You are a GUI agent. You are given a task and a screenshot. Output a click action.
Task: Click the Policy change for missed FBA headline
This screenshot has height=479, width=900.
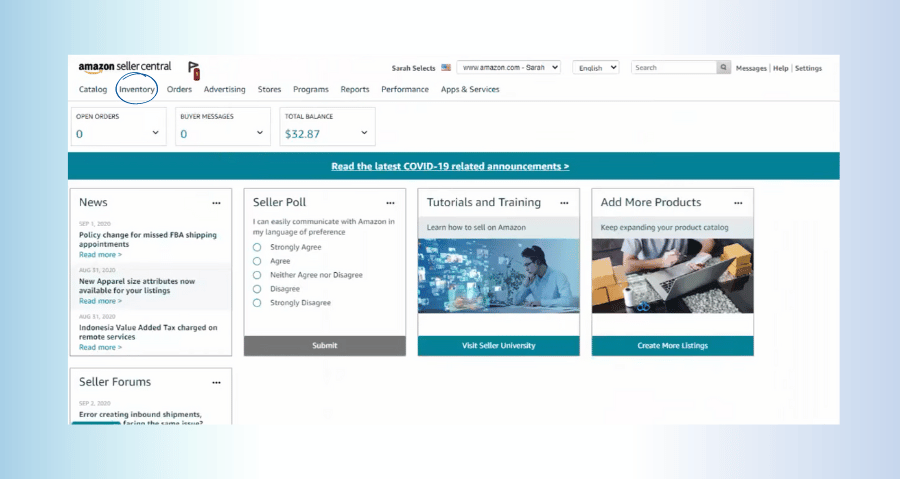coord(148,240)
